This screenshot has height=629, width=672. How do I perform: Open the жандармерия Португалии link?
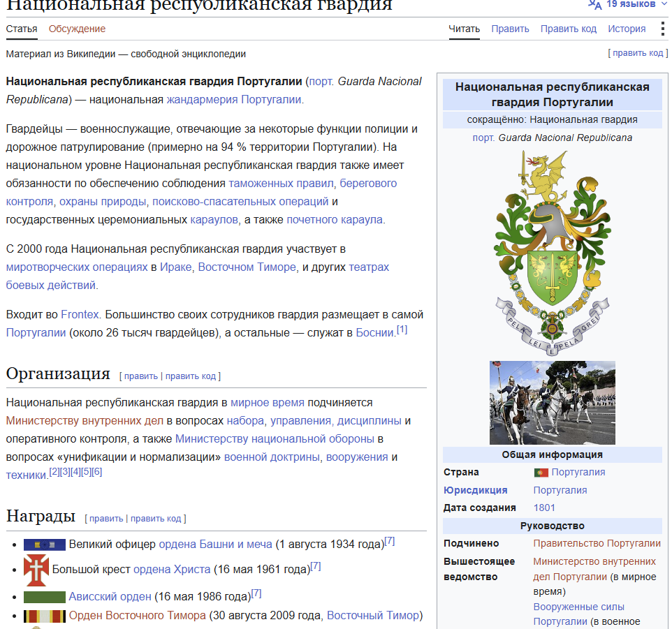click(234, 99)
